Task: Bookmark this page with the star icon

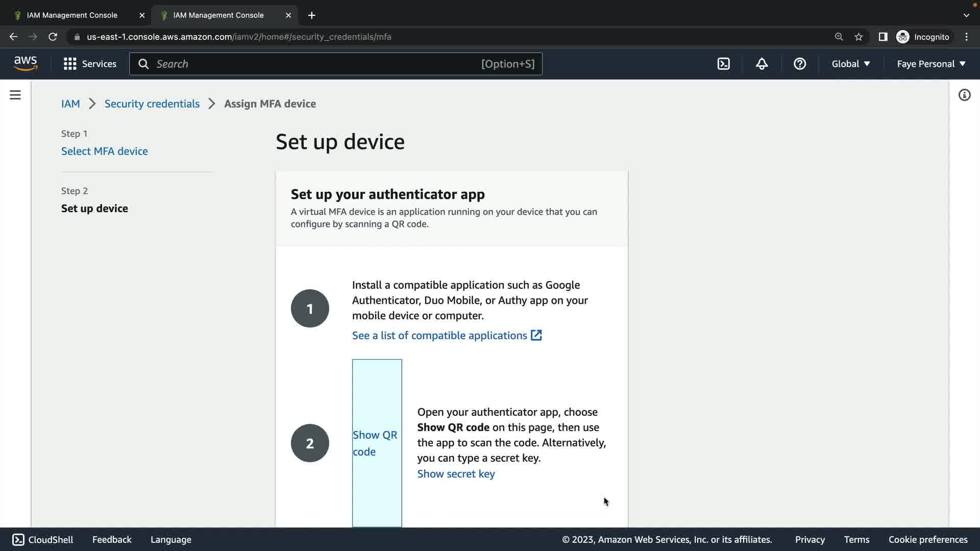Action: click(859, 37)
